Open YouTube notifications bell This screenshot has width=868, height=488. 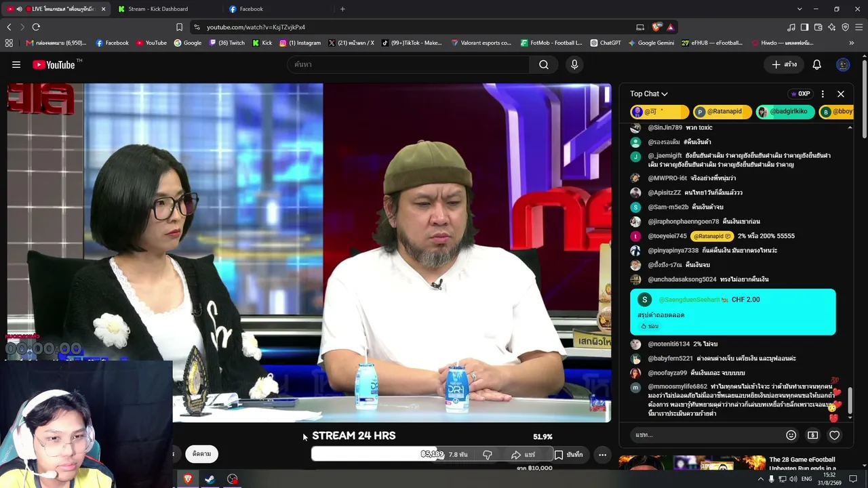(817, 64)
